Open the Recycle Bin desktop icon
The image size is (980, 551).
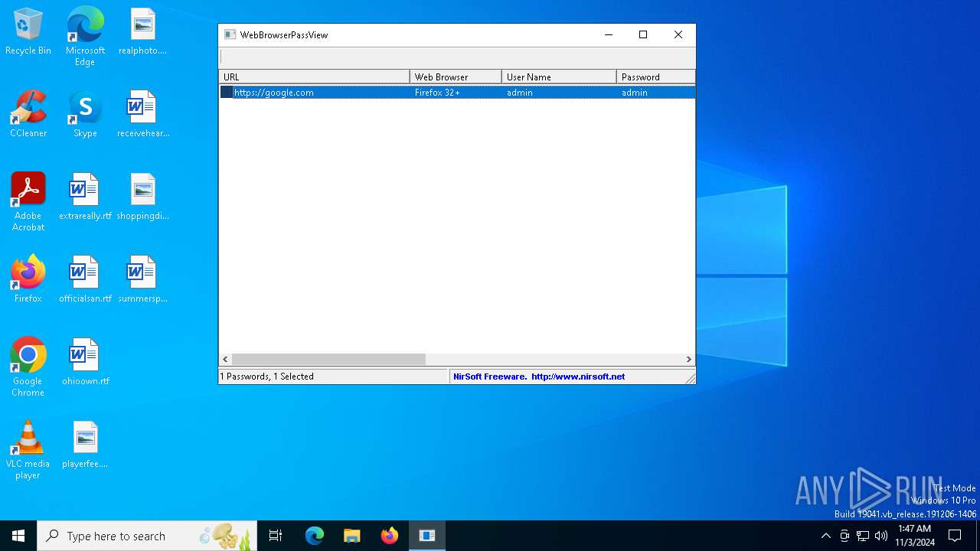click(x=28, y=31)
